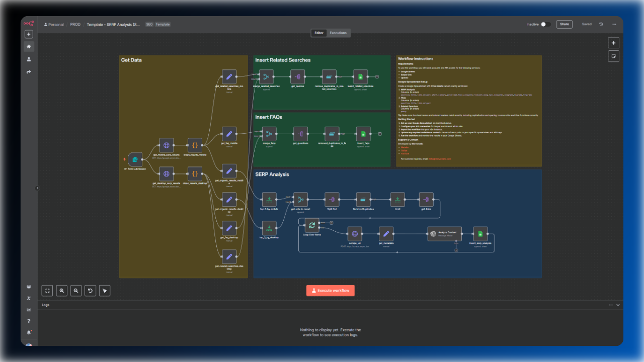Select the merge_related_searches merge node
Screen dimensions: 644x362
(x=267, y=77)
